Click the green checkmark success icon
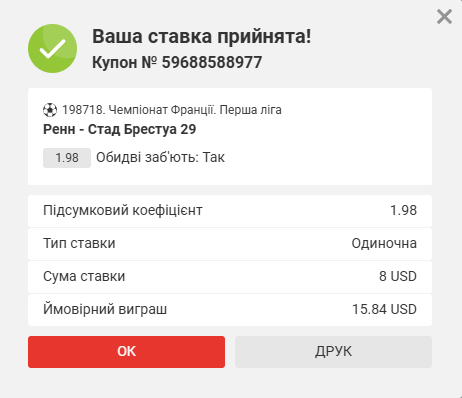The image size is (462, 398). [x=53, y=49]
